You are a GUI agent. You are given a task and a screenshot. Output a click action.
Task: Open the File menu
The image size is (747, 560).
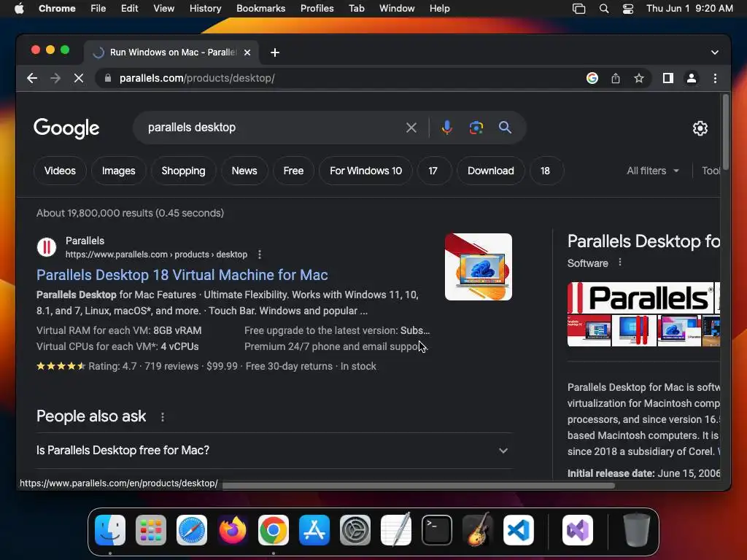coord(98,9)
